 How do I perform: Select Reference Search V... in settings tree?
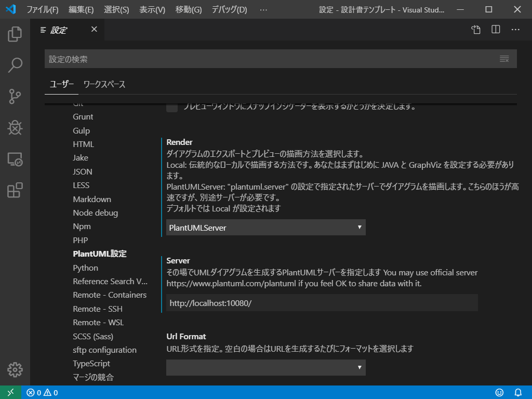[110, 281]
